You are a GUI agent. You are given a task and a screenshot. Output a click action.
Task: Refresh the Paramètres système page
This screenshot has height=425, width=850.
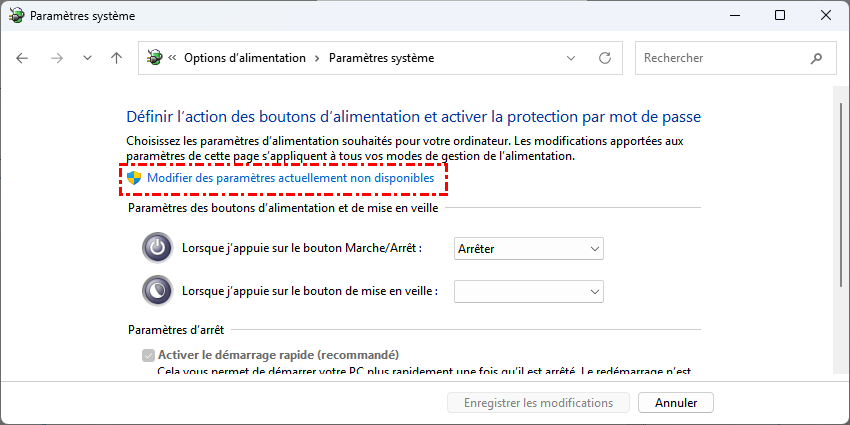[x=604, y=58]
